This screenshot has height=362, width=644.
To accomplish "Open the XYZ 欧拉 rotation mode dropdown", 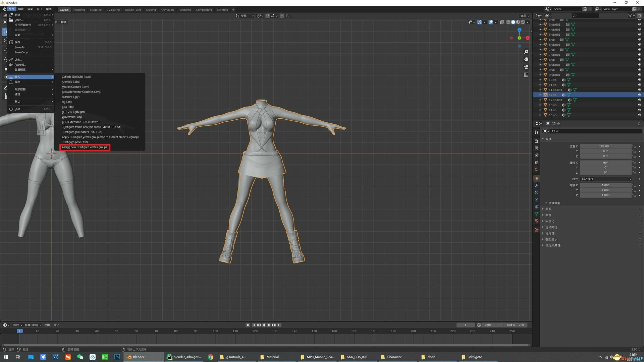I will click(x=606, y=179).
